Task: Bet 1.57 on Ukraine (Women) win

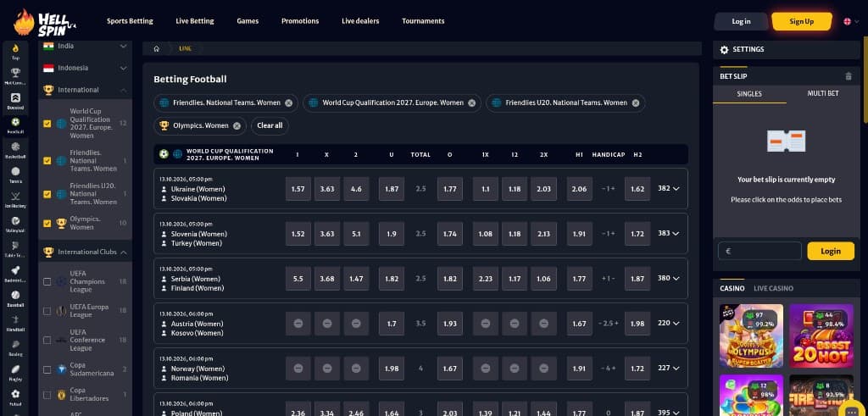Action: [298, 189]
